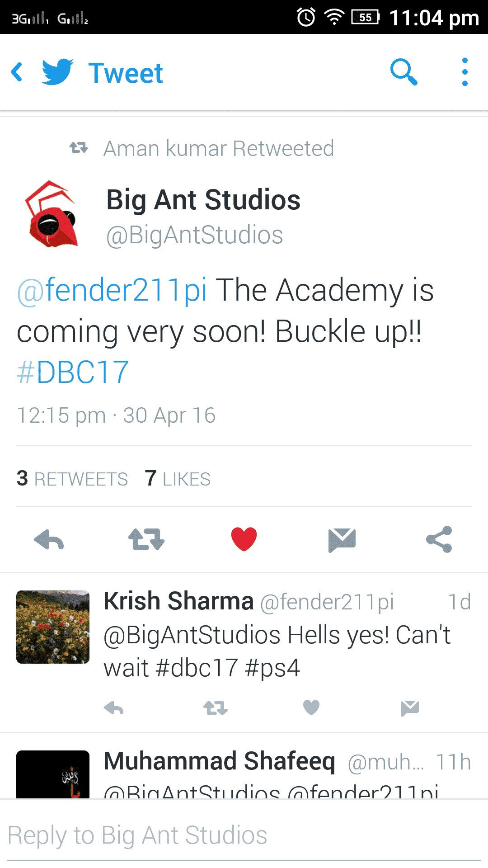The width and height of the screenshot is (488, 868).
Task: Open Krish Sharma's profile picture
Action: click(x=53, y=627)
